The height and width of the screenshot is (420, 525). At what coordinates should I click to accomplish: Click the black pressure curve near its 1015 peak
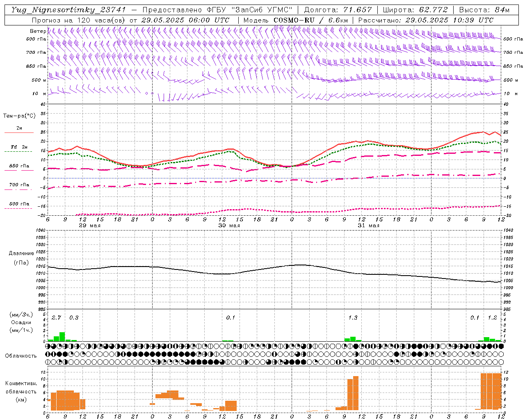(x=301, y=265)
